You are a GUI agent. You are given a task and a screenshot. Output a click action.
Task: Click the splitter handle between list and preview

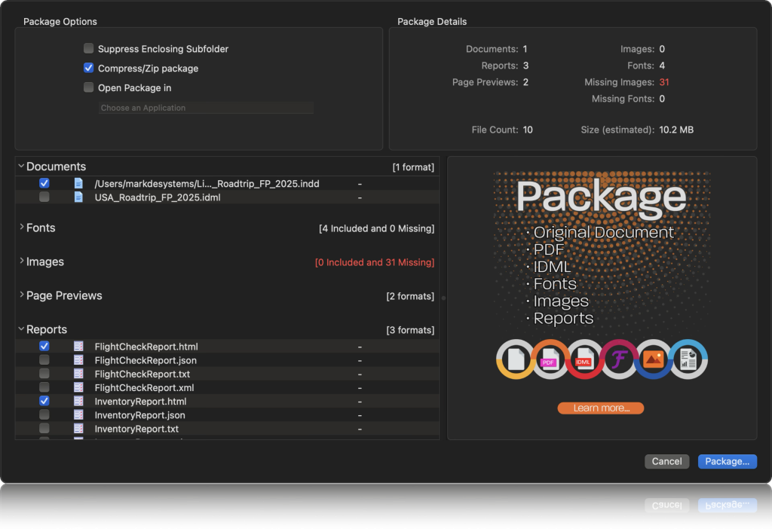pyautogui.click(x=443, y=298)
